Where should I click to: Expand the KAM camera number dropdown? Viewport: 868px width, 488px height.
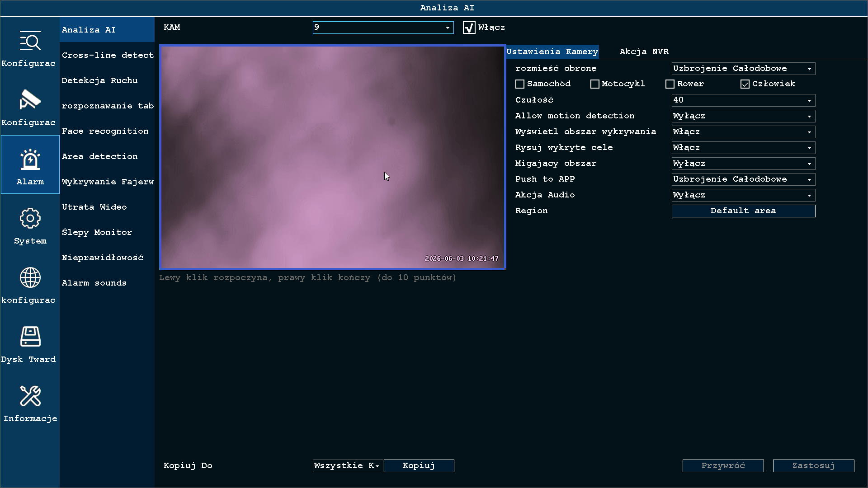383,28
